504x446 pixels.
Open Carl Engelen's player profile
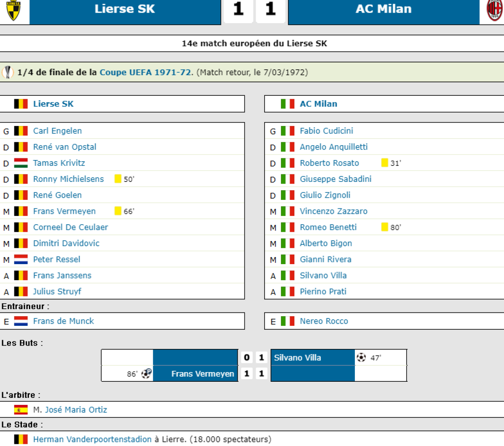(x=58, y=131)
